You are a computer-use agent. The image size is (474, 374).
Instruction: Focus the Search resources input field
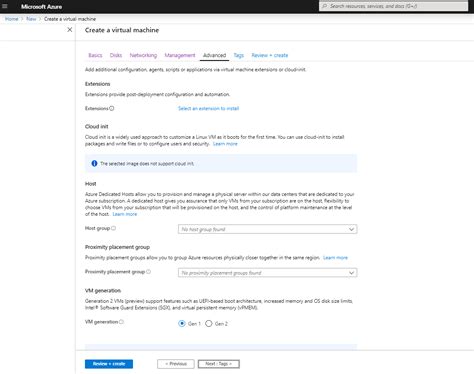point(393,6)
